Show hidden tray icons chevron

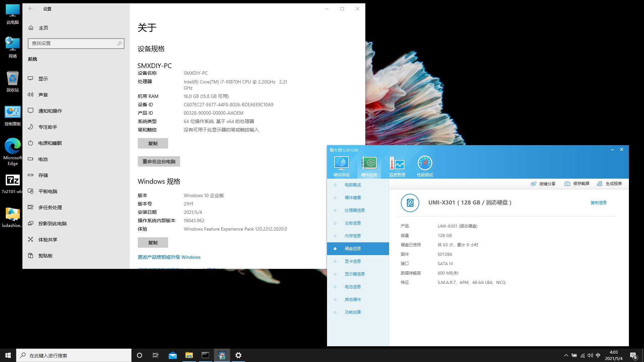coord(566,355)
